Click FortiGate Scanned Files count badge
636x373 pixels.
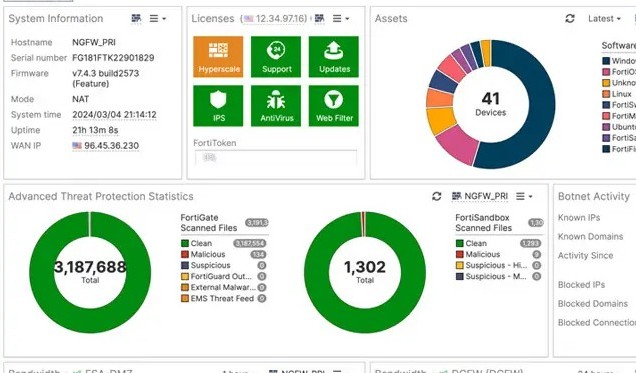coord(257,223)
